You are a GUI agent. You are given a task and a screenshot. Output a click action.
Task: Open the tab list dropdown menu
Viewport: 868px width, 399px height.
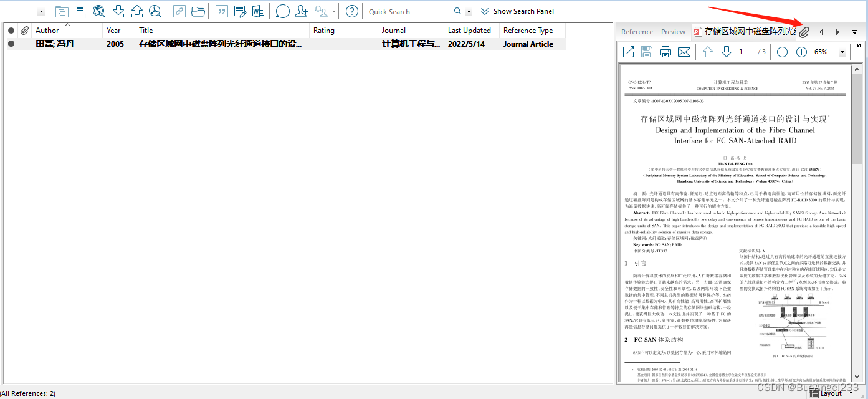[855, 32]
